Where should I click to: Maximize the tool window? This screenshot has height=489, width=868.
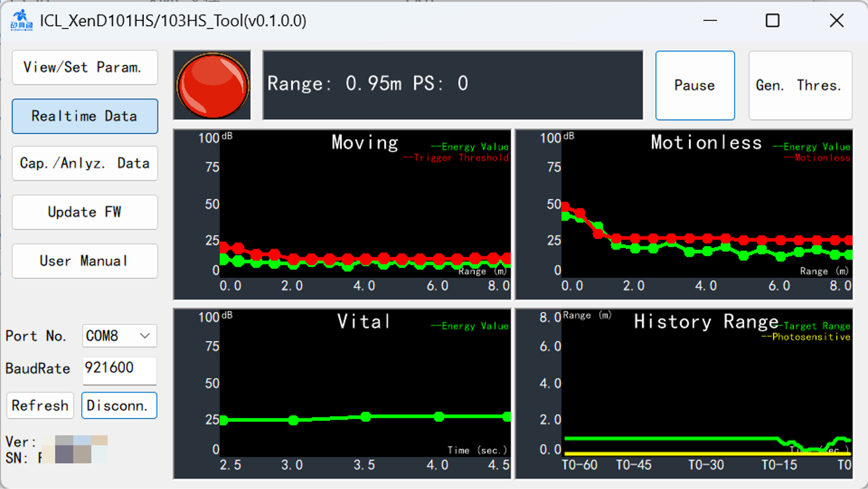772,20
